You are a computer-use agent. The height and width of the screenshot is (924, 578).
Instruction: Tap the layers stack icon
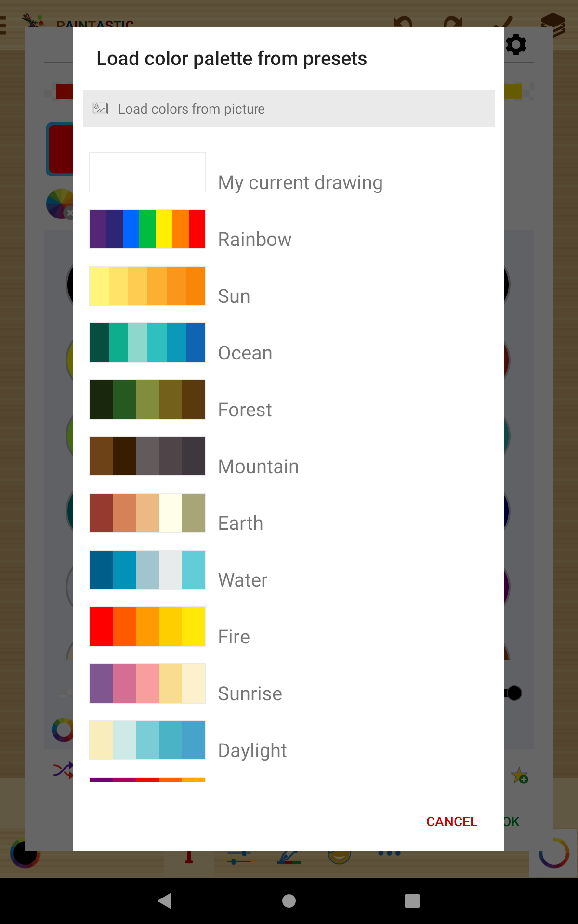[552, 24]
